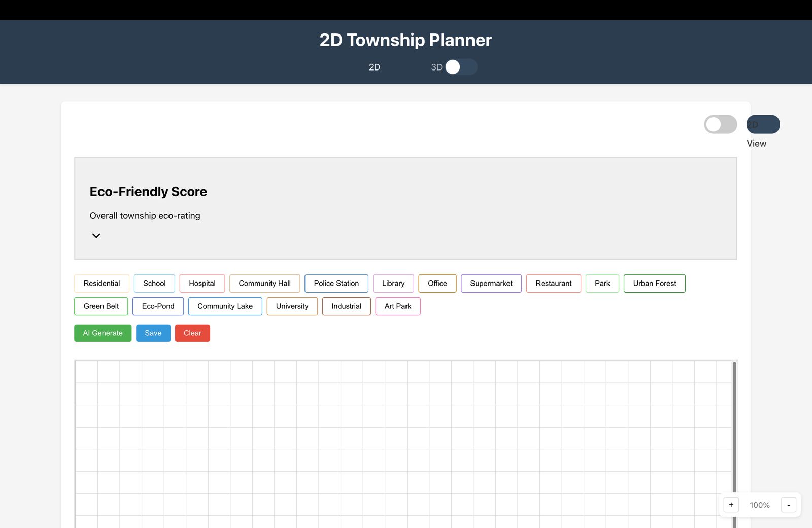Zoom in with the plus button

[x=731, y=505]
